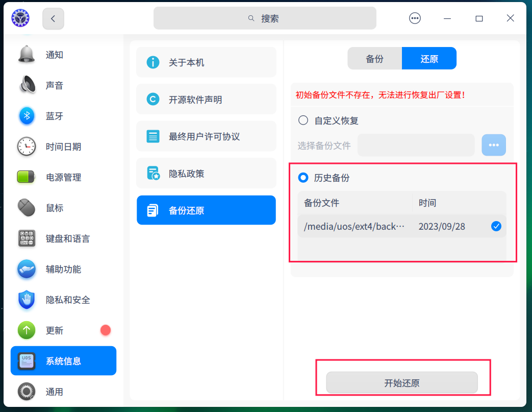Open the 电源管理 settings label

[63, 177]
